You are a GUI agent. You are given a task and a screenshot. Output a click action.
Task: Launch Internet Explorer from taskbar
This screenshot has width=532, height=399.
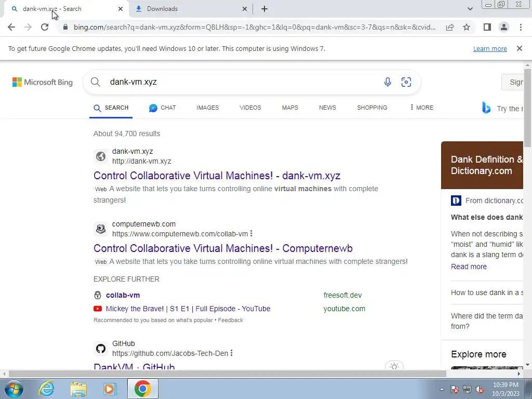(x=46, y=389)
